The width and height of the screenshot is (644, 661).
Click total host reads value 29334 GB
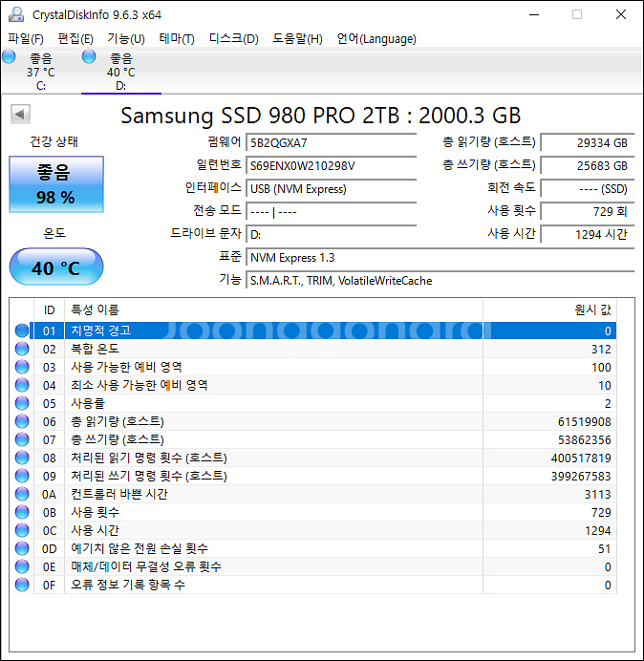pyautogui.click(x=588, y=143)
